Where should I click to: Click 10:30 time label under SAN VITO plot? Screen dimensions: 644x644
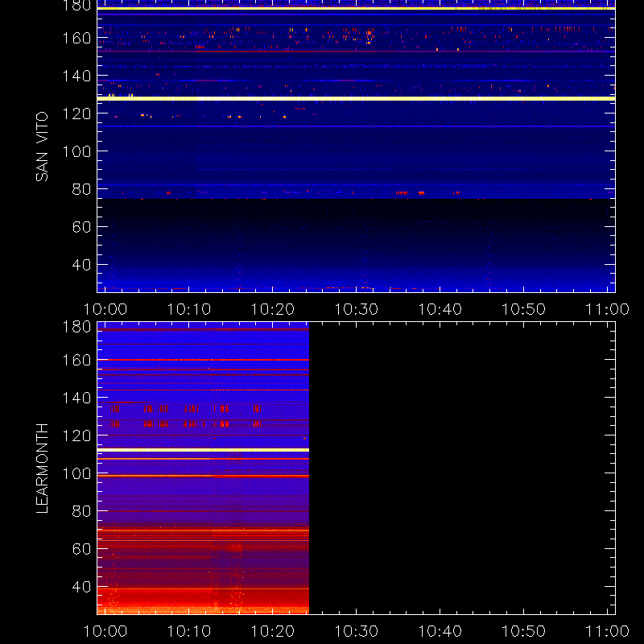coord(356,309)
